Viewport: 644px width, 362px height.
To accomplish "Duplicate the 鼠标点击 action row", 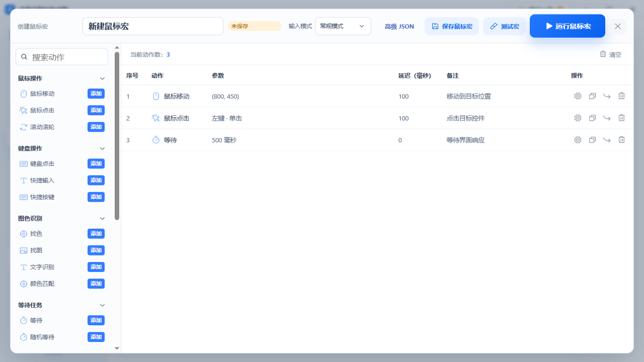I will [592, 118].
